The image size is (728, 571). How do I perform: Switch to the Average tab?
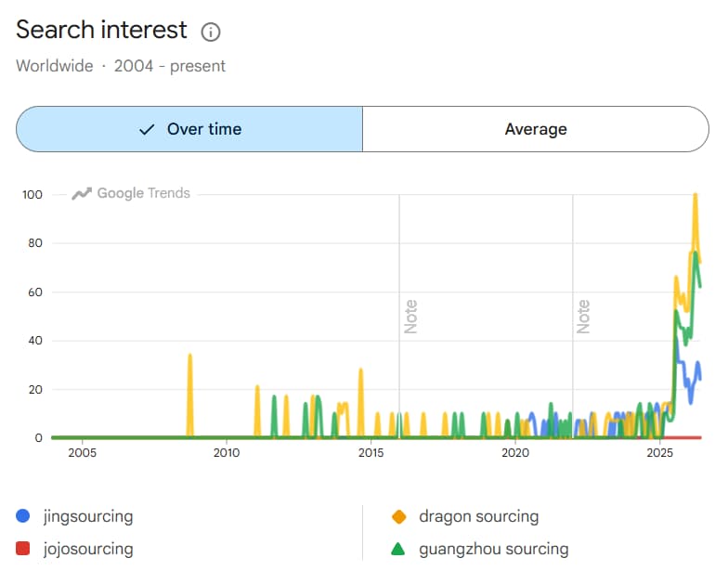pyautogui.click(x=536, y=129)
